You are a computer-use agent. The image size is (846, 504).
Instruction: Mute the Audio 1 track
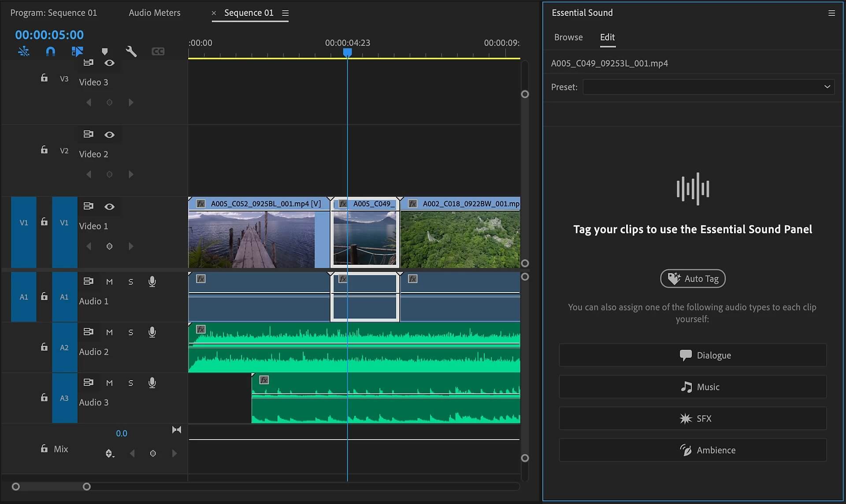click(x=109, y=282)
